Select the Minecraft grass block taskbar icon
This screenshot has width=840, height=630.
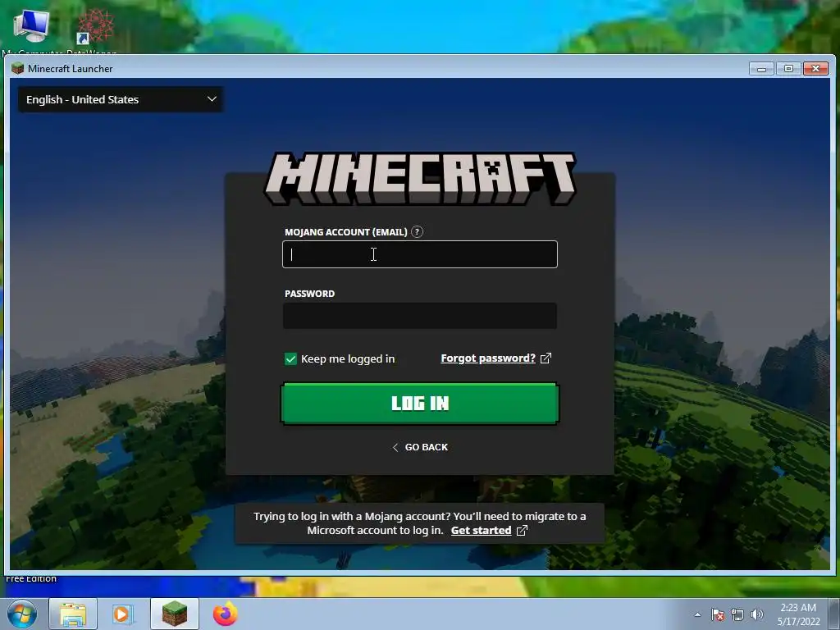coord(175,614)
